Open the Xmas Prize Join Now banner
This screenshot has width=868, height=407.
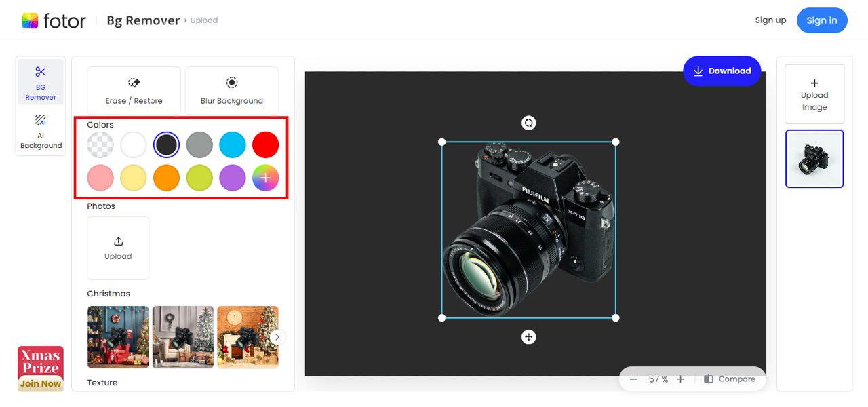pos(41,368)
